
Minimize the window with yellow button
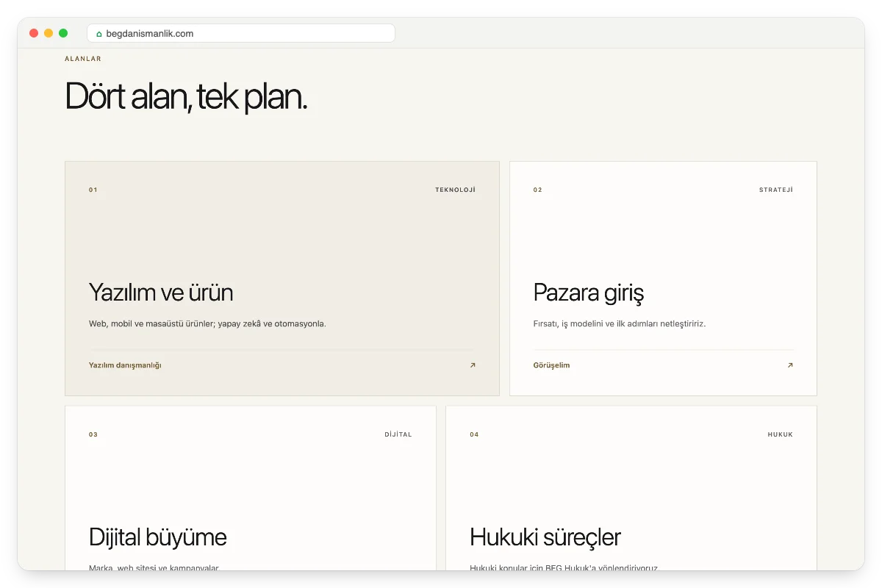tap(49, 33)
